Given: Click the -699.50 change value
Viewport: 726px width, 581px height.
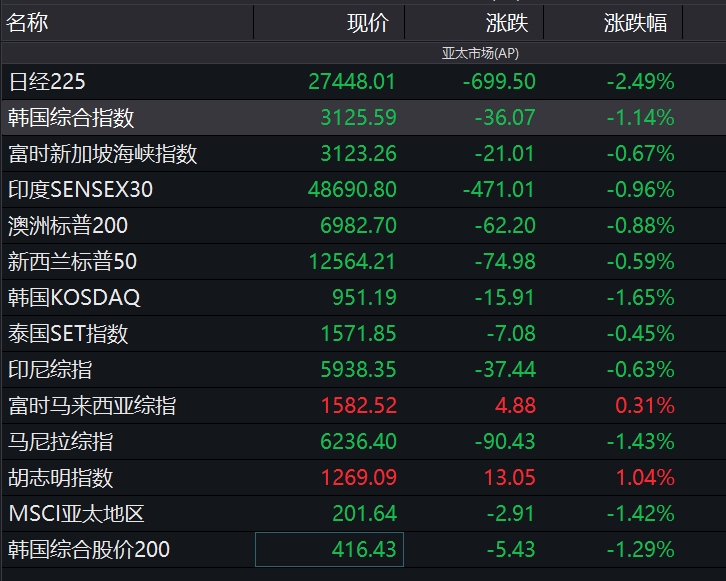Looking at the screenshot, I should 499,82.
